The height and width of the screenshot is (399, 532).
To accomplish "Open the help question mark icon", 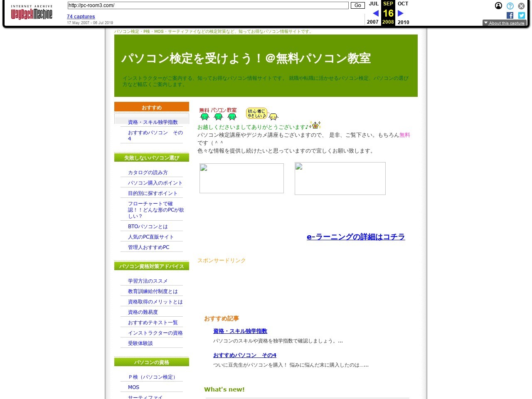I will pyautogui.click(x=510, y=6).
